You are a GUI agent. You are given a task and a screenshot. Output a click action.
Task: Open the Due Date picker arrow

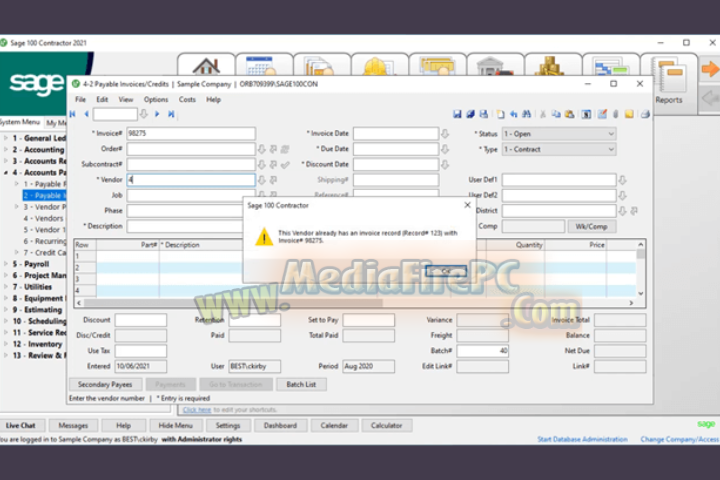pos(445,149)
